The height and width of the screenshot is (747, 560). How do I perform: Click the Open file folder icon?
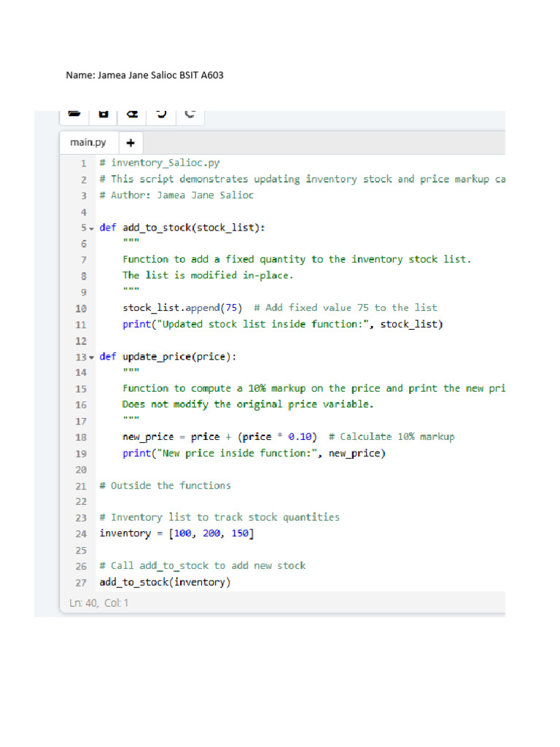coord(74,114)
